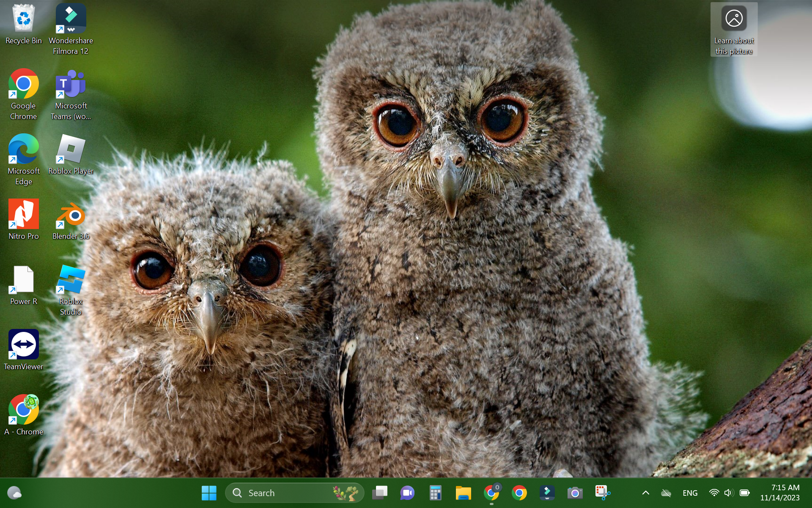Click the TeamViewer desktop icon
The height and width of the screenshot is (508, 812).
24,345
